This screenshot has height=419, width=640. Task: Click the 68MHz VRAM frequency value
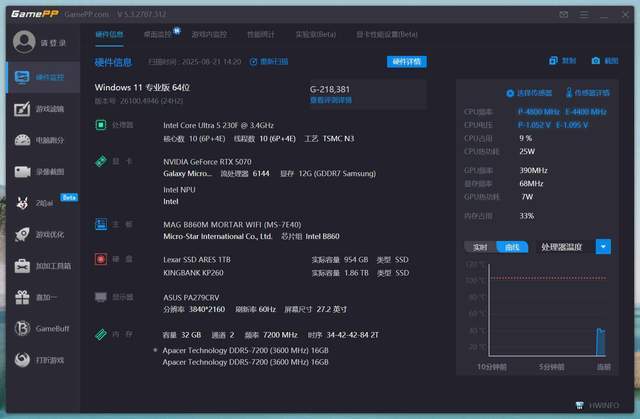531,184
